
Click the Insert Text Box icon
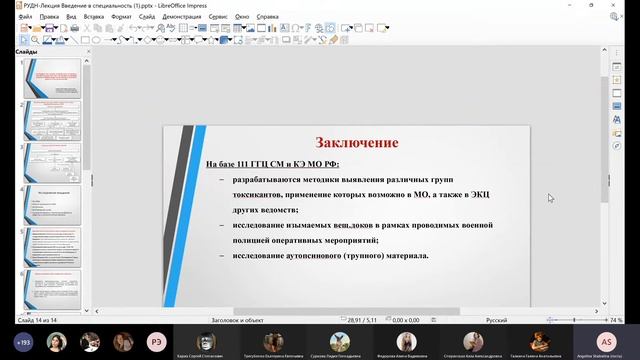(284, 28)
